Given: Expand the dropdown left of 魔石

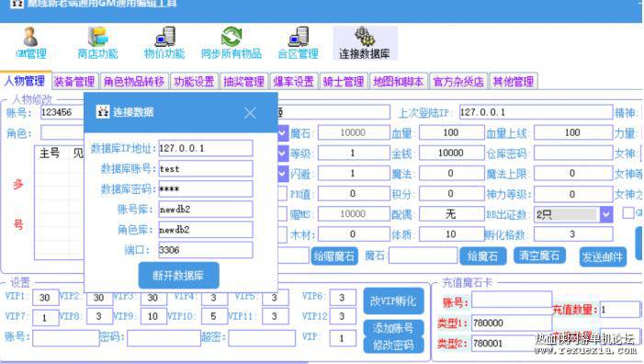Looking at the screenshot, I should 283,132.
